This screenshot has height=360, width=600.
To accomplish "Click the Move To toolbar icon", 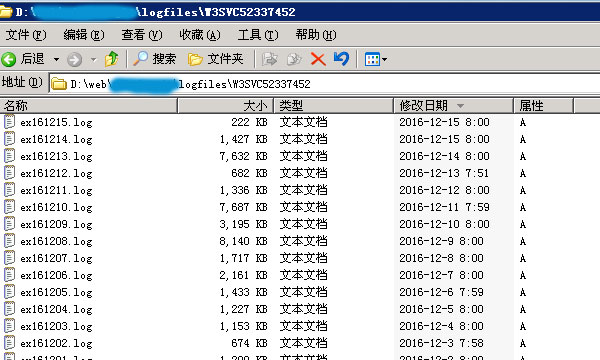I will pos(270,59).
